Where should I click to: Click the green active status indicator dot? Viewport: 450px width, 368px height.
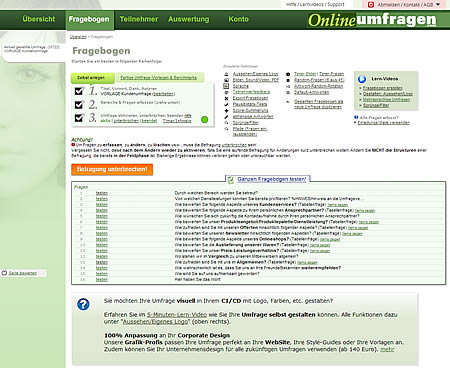(x=205, y=119)
